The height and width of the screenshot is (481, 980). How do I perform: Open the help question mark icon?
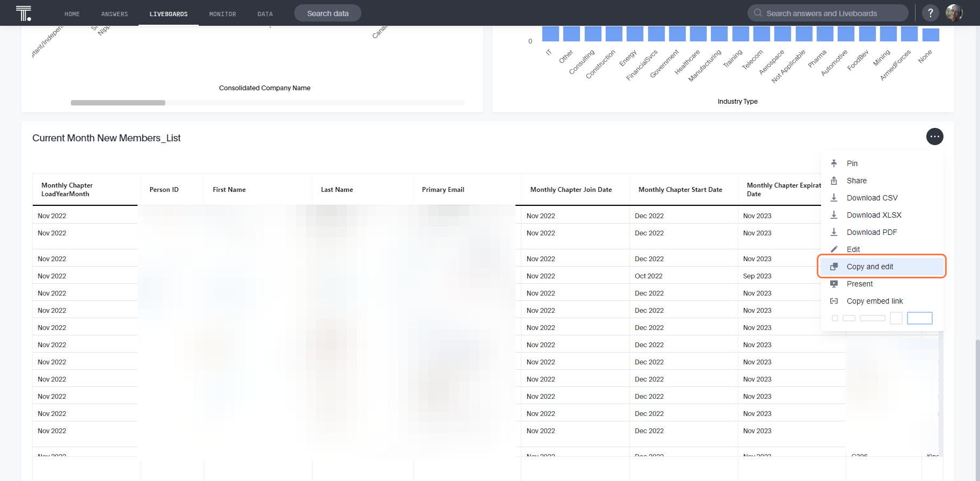[x=931, y=13]
